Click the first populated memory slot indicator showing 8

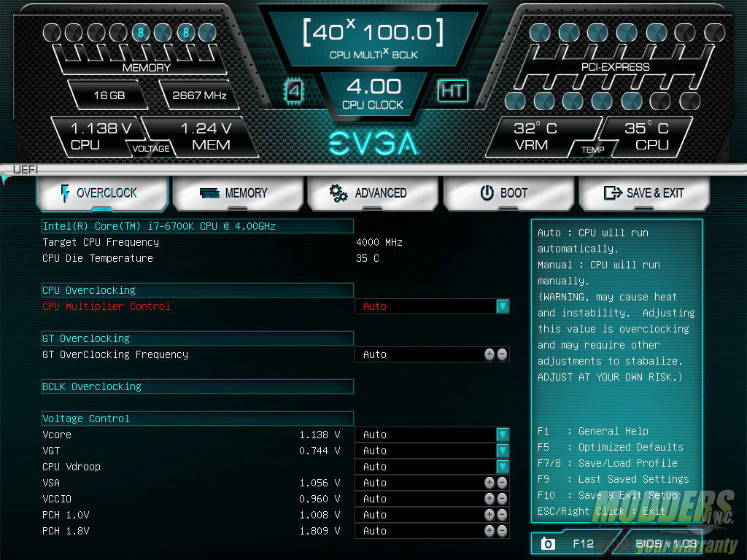click(x=141, y=32)
